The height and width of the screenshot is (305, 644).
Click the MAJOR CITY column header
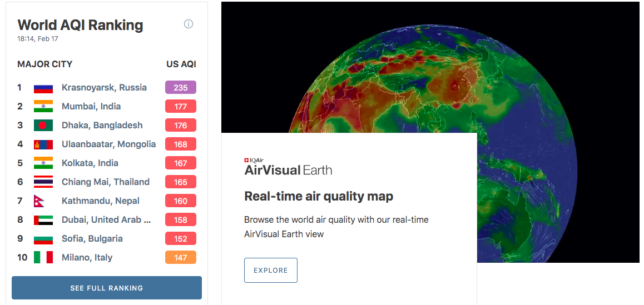[x=44, y=64]
